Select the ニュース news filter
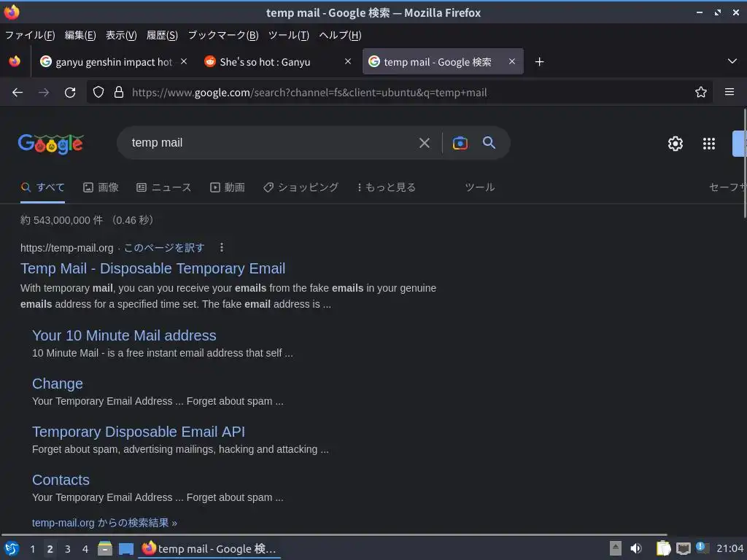This screenshot has width=747, height=560. point(164,187)
